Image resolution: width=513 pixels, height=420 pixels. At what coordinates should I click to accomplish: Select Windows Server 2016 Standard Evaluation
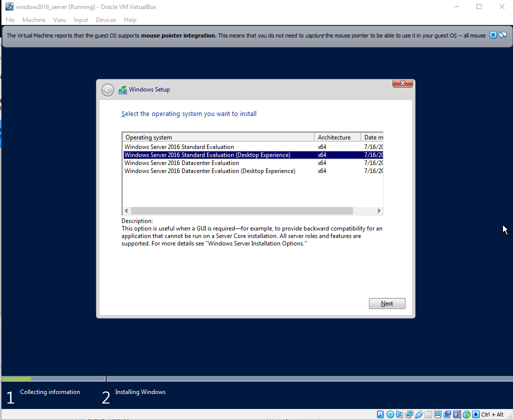click(253, 147)
